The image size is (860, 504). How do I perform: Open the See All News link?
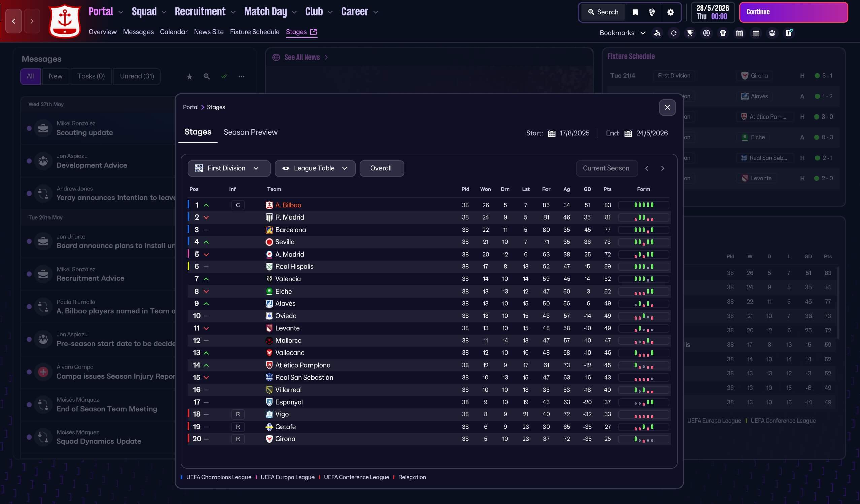pos(302,57)
